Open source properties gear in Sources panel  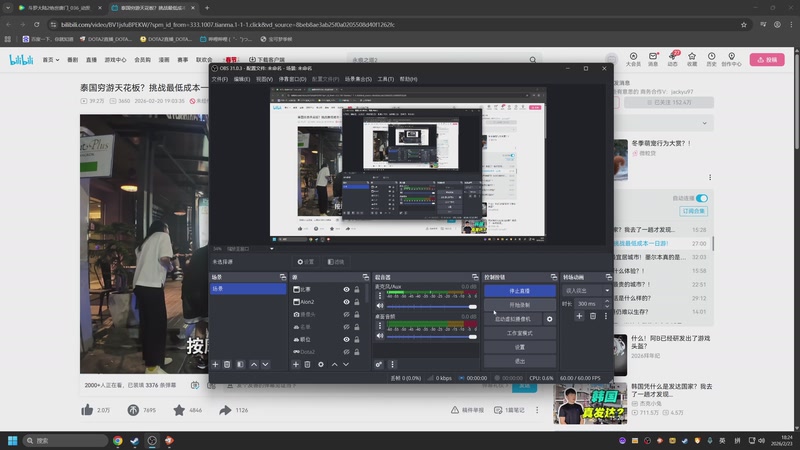coord(321,364)
